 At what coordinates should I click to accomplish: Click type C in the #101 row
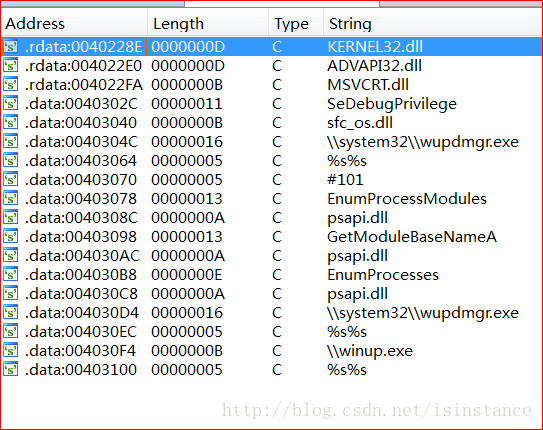[277, 180]
